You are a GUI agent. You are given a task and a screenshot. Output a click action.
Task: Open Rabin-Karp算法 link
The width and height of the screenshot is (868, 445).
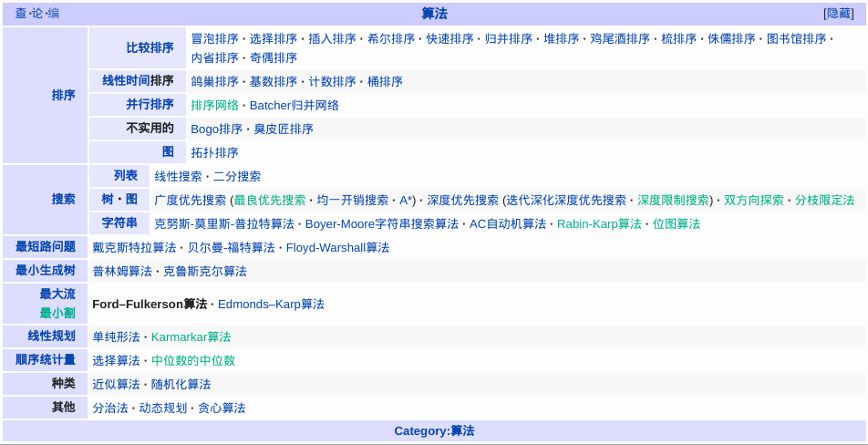[599, 223]
